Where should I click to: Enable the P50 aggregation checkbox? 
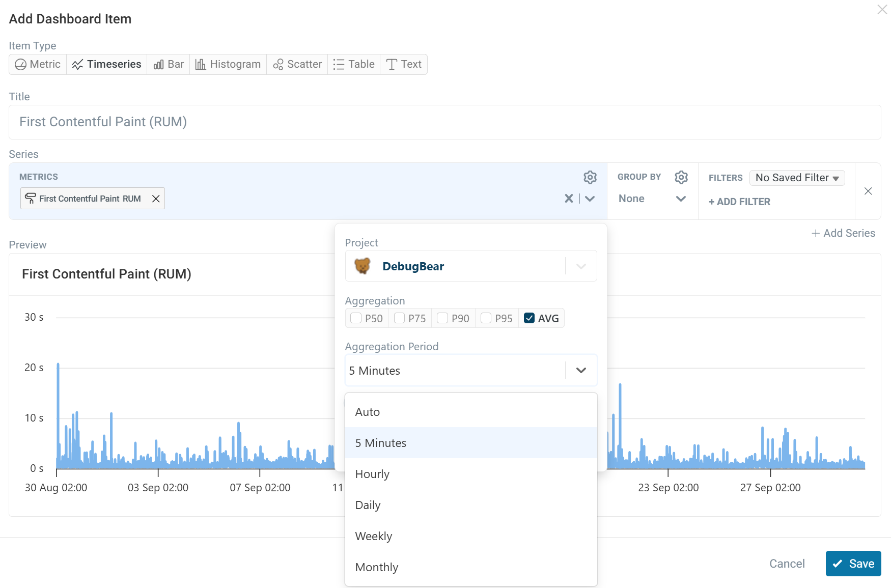356,318
